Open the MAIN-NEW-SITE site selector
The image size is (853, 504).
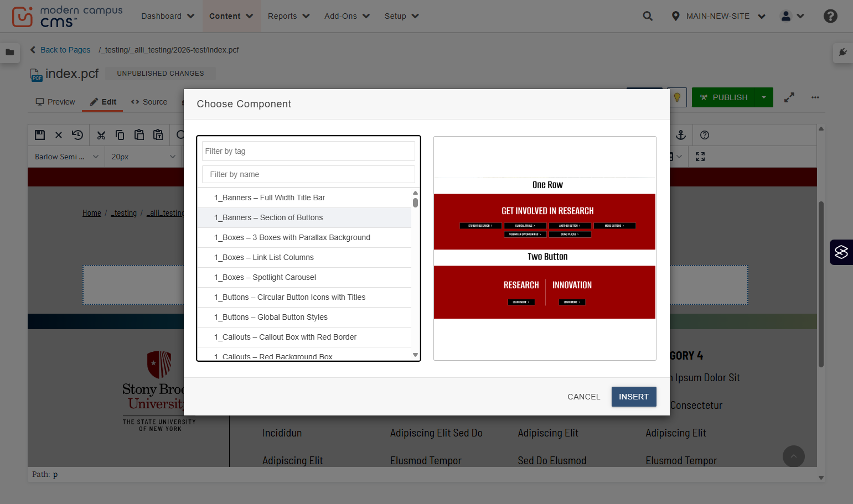[x=718, y=16]
